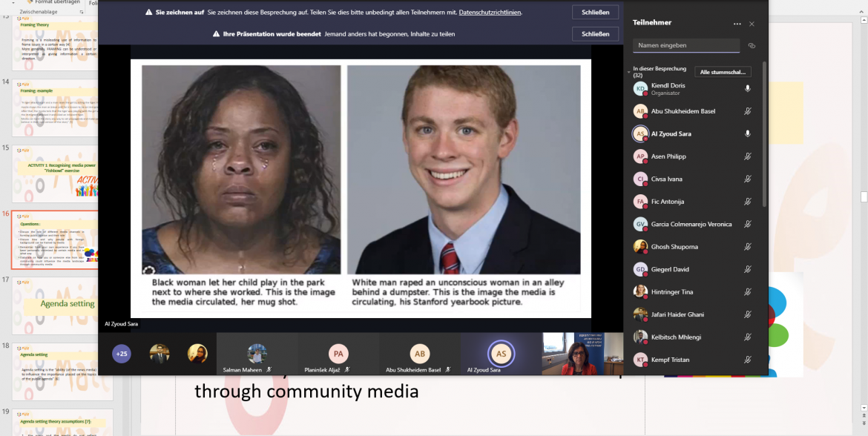Click muted mic icon for Kelbitsch Mhlengi
868x436 pixels.
748,337
